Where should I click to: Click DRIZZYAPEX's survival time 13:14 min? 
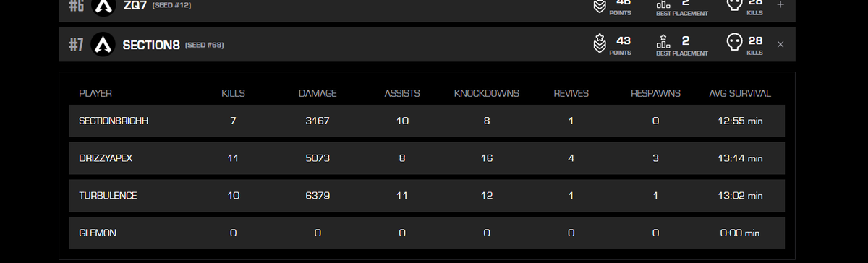coord(740,158)
